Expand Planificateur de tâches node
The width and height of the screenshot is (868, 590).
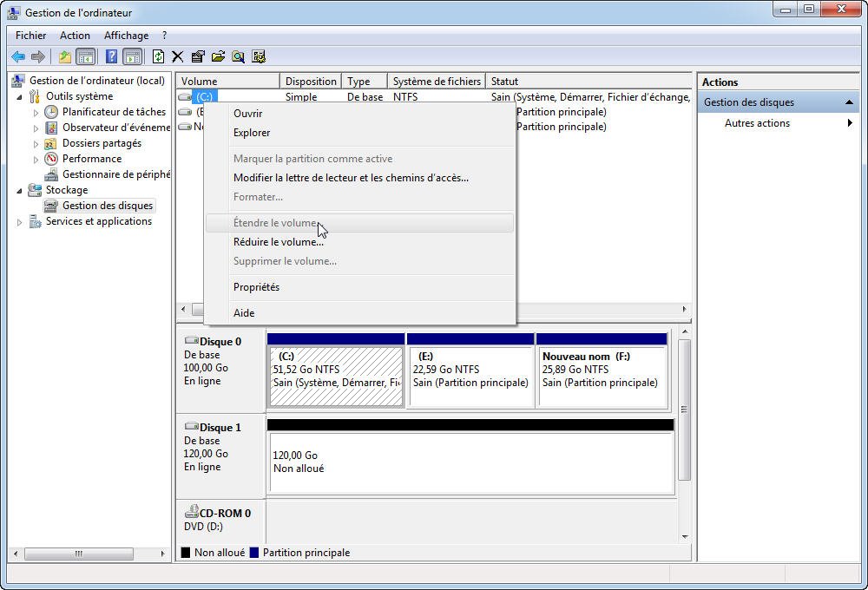coord(36,112)
